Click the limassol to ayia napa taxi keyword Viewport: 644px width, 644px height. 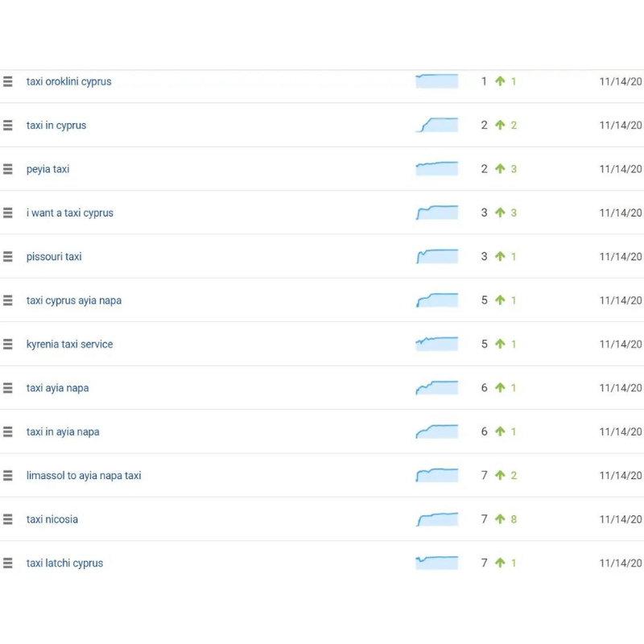coord(83,476)
